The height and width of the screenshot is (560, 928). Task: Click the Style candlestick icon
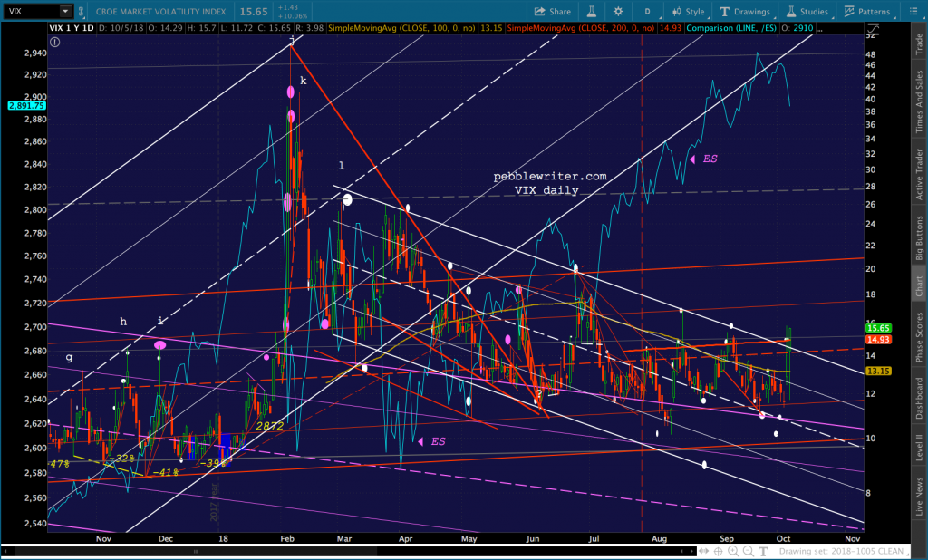coord(676,11)
